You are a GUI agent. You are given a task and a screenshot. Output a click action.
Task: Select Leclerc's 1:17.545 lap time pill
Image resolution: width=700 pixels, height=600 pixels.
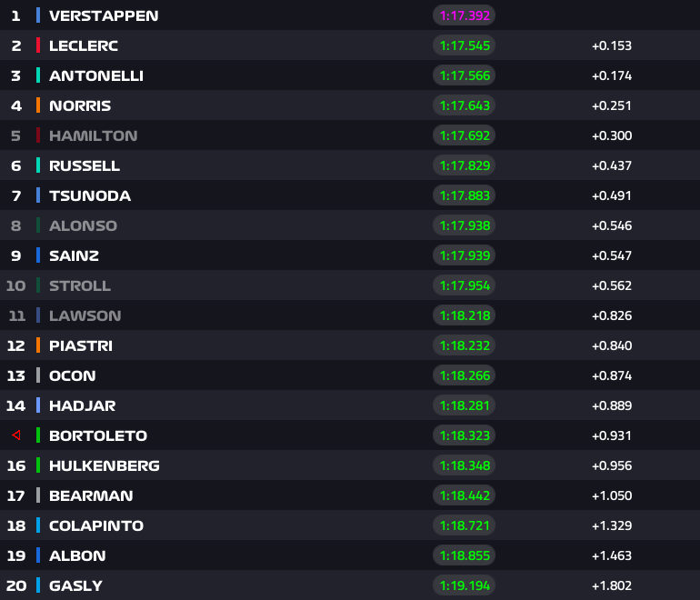464,45
